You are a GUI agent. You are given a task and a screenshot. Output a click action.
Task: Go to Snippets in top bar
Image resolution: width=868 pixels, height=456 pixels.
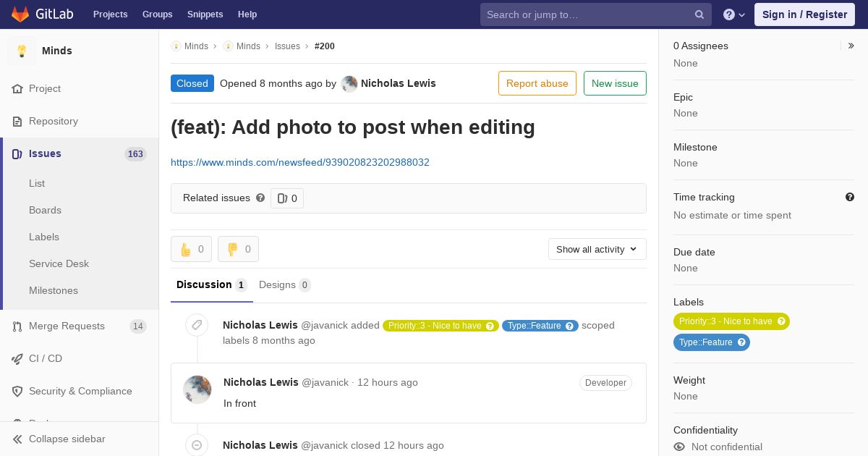click(205, 14)
